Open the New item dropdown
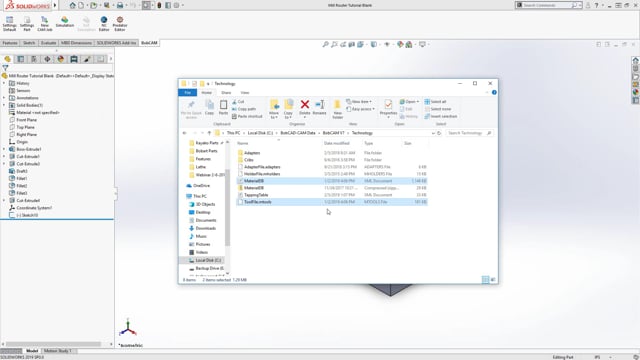 pos(359,101)
